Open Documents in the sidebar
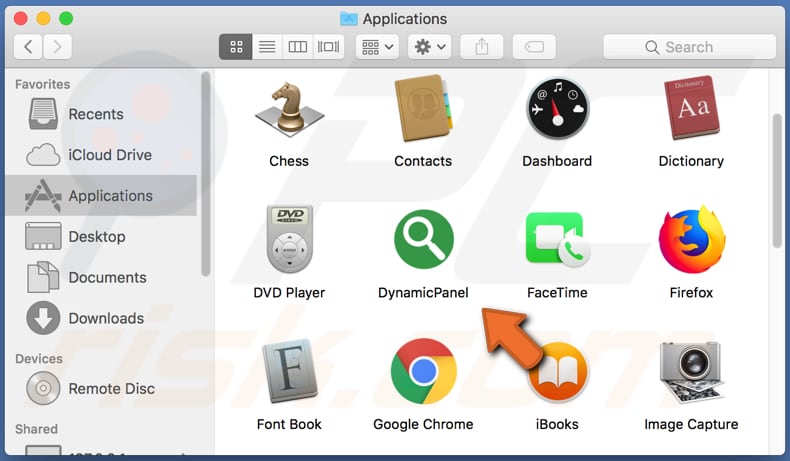 point(101,277)
